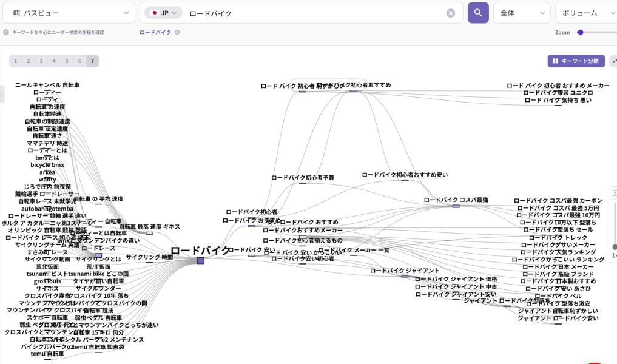The image size is (617, 364).
Task: Select page tab 4
Action: (x=53, y=61)
